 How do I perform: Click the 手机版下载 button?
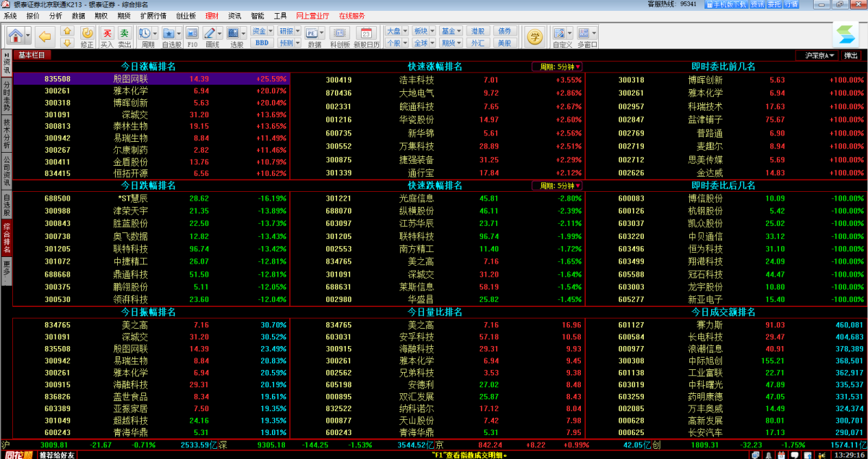pyautogui.click(x=726, y=4)
